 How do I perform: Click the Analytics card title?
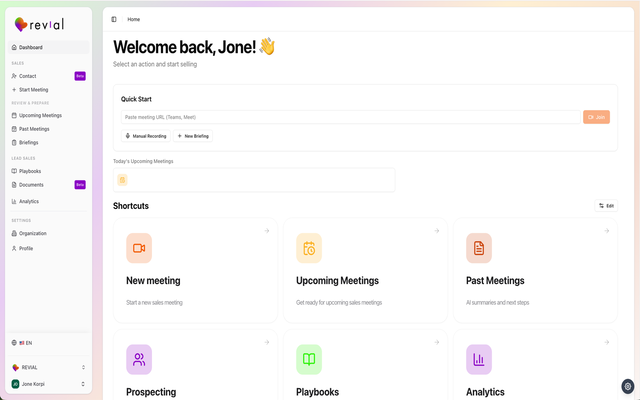click(485, 392)
